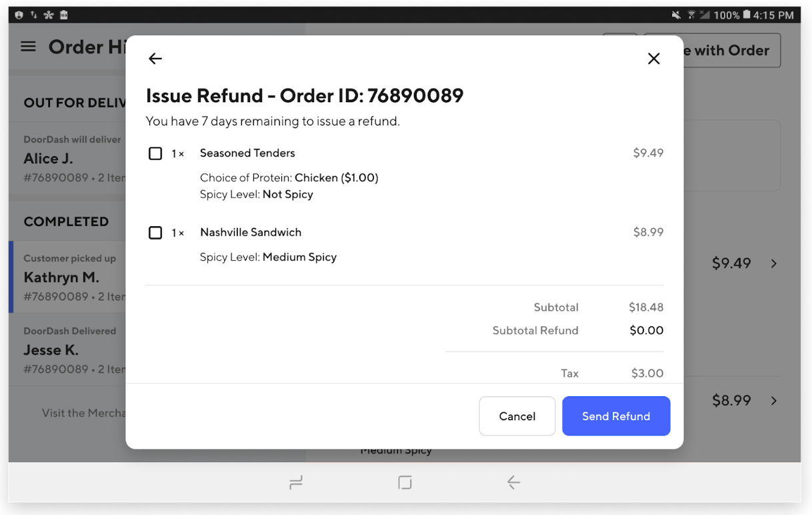Tap the Android home navigation icon
Screen dimensions: 812x515
point(405,482)
